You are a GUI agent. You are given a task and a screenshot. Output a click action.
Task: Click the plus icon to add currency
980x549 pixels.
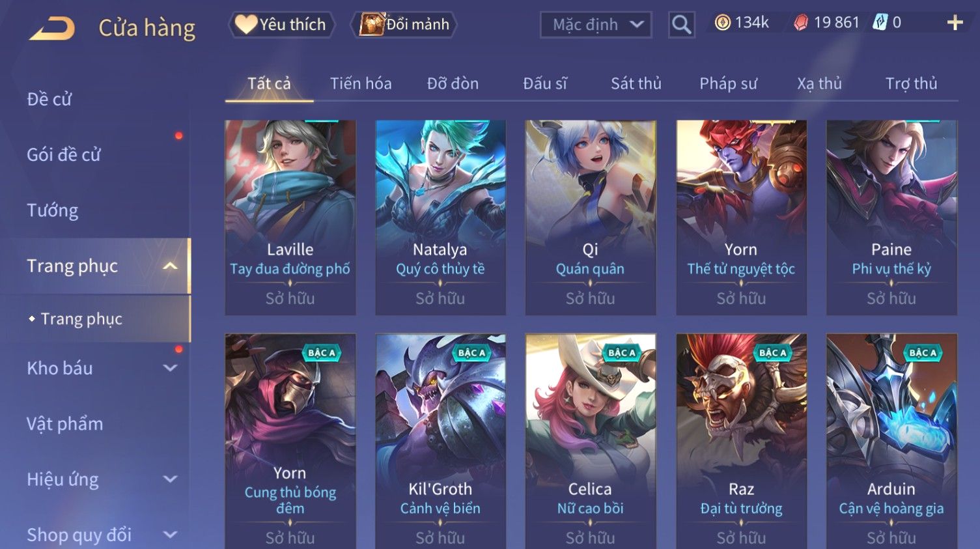955,23
